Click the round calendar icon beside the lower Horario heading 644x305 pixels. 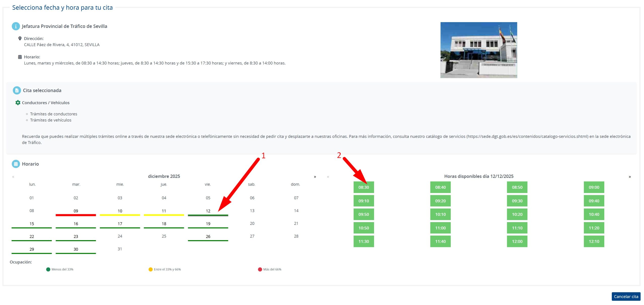pos(16,164)
